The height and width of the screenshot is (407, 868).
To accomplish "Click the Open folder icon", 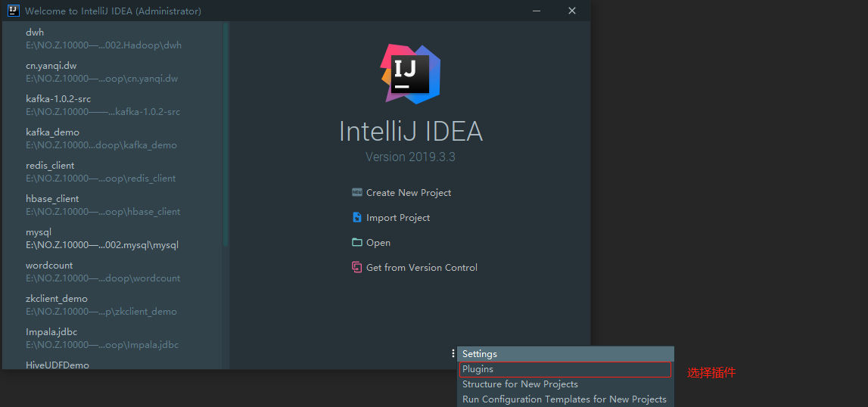I will [357, 243].
